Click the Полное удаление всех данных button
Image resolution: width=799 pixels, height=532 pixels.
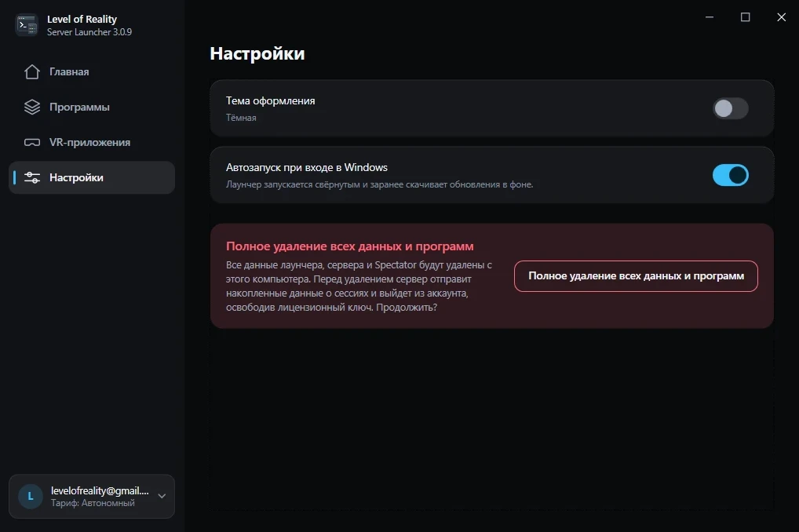click(x=636, y=276)
